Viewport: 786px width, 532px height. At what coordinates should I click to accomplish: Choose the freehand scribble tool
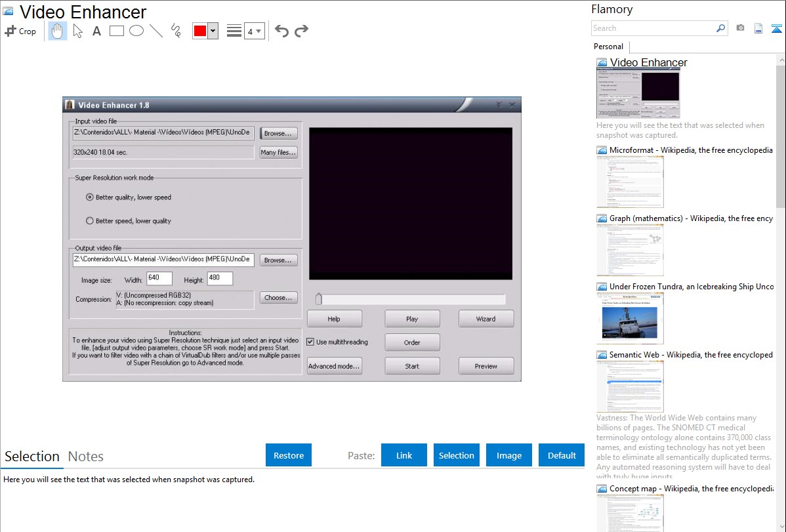point(176,31)
